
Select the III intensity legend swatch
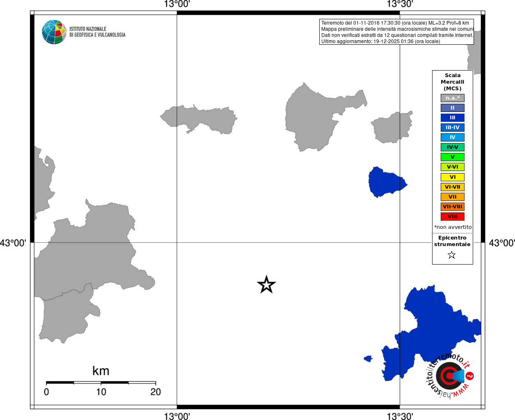pos(453,118)
